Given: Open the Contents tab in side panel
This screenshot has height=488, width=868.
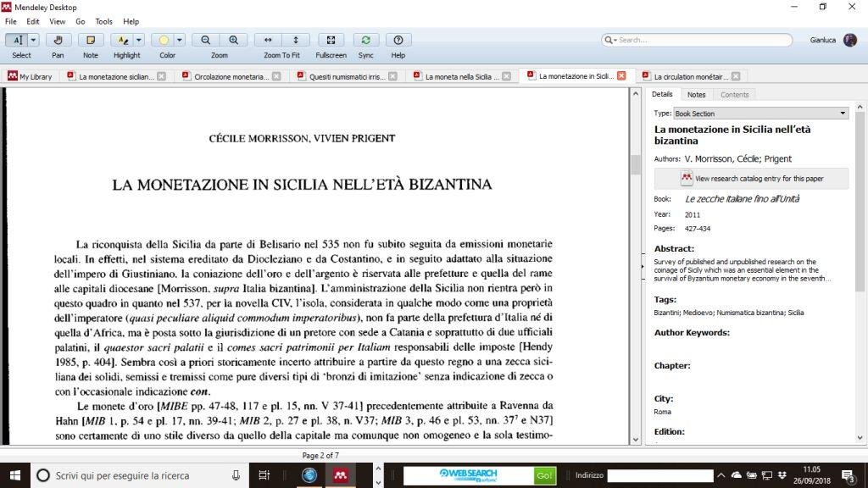Looking at the screenshot, I should [735, 95].
